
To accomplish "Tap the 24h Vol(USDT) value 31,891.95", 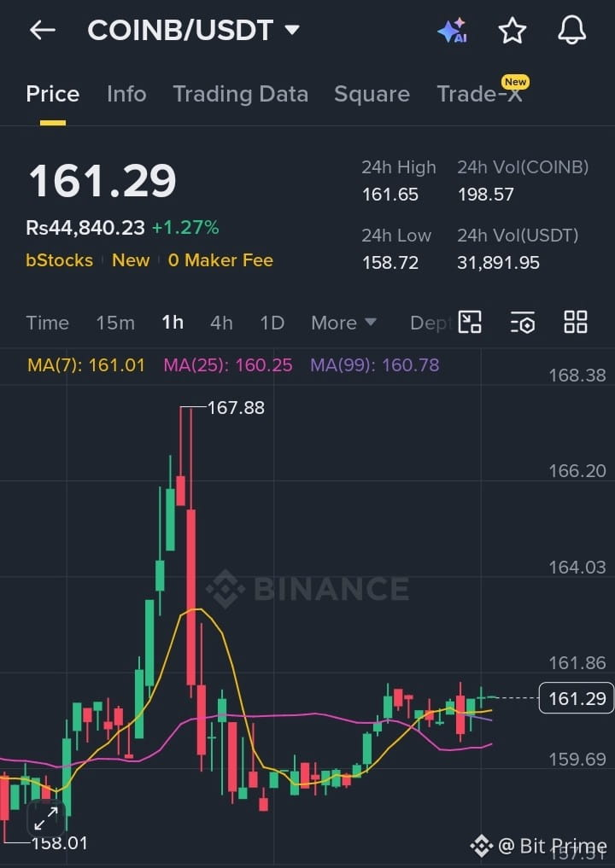I will tap(498, 262).
